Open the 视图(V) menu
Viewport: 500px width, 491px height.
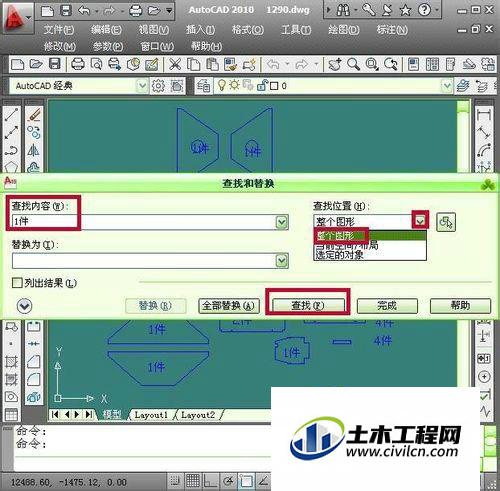click(154, 30)
